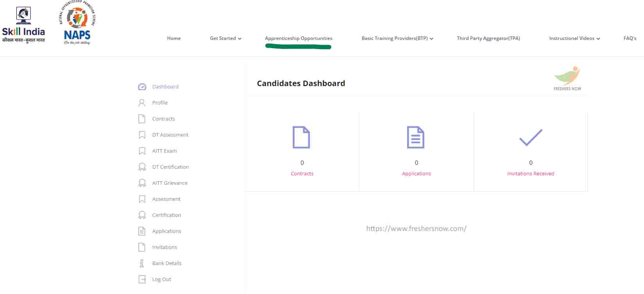Click the Log Out exit icon
The height and width of the screenshot is (294, 644).
pos(142,280)
